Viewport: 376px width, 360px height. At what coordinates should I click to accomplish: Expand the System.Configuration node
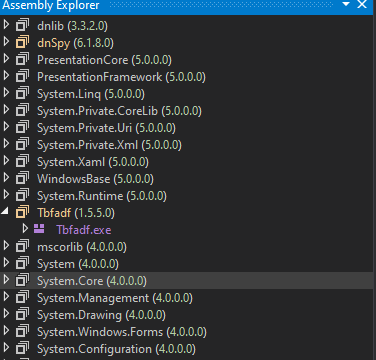click(x=6, y=348)
